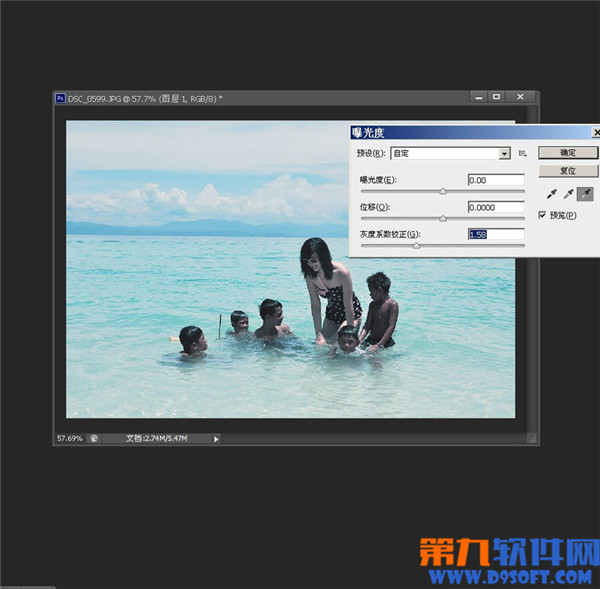Image resolution: width=600 pixels, height=589 pixels.
Task: Click the window resize grip corner
Action: [x=532, y=439]
